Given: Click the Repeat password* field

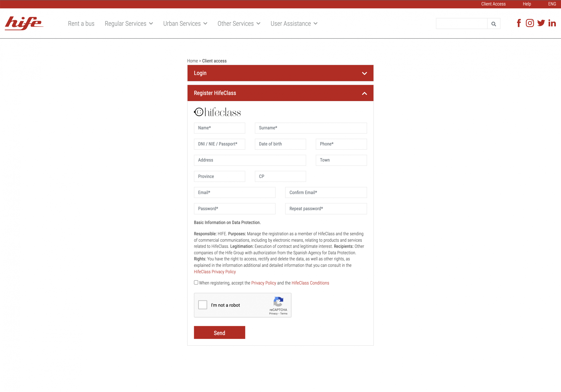Looking at the screenshot, I should (x=326, y=209).
